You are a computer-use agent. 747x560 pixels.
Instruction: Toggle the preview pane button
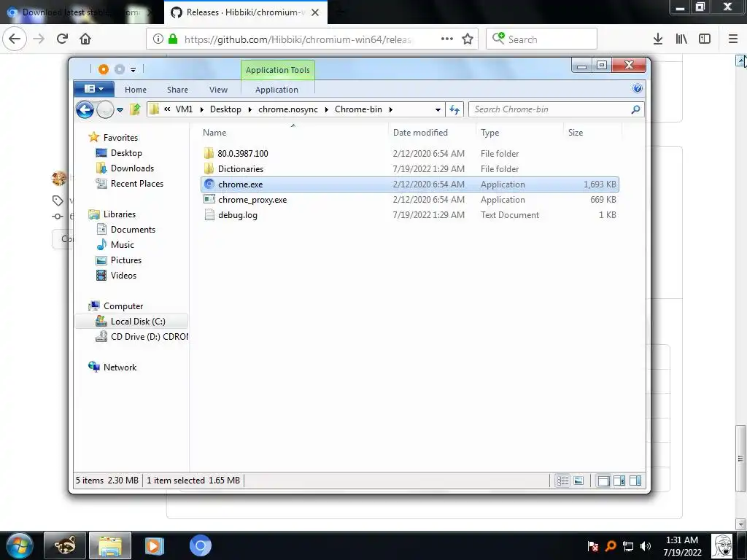(635, 481)
